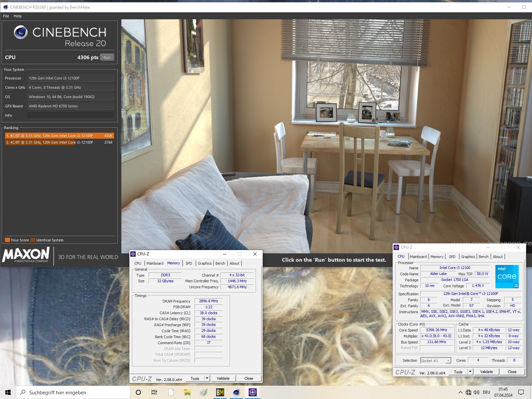
Task: Show hidden system tray icons
Action: (461, 392)
